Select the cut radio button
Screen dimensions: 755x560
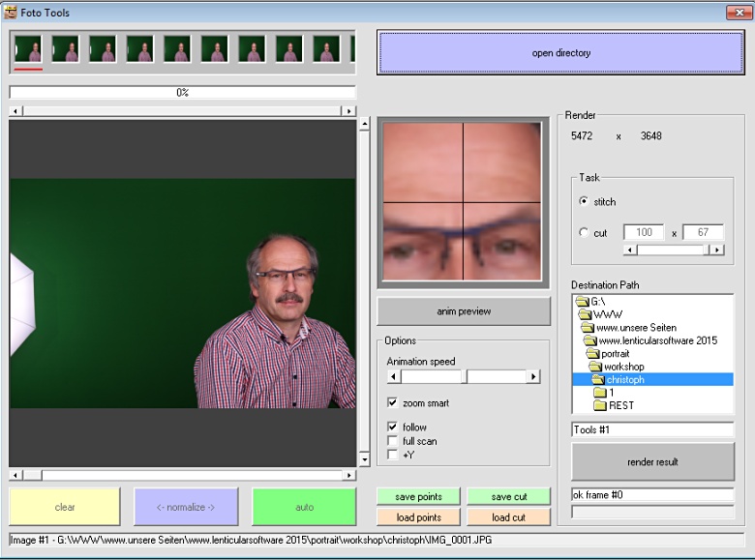coord(583,233)
